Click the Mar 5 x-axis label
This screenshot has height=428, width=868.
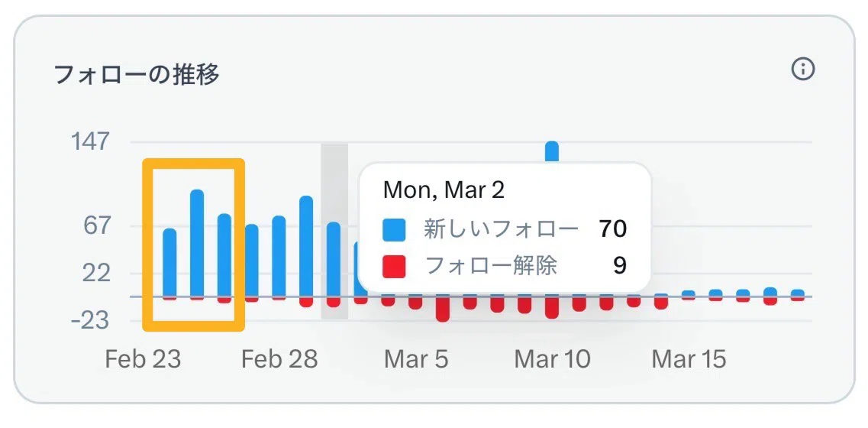click(416, 359)
